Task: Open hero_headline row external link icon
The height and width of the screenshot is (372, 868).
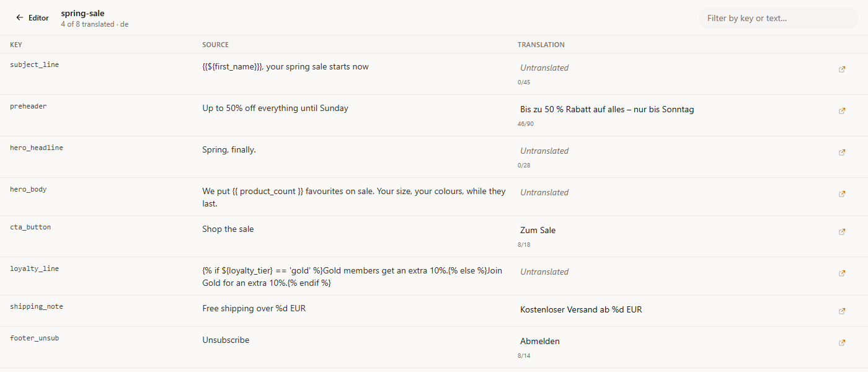Action: [841, 153]
